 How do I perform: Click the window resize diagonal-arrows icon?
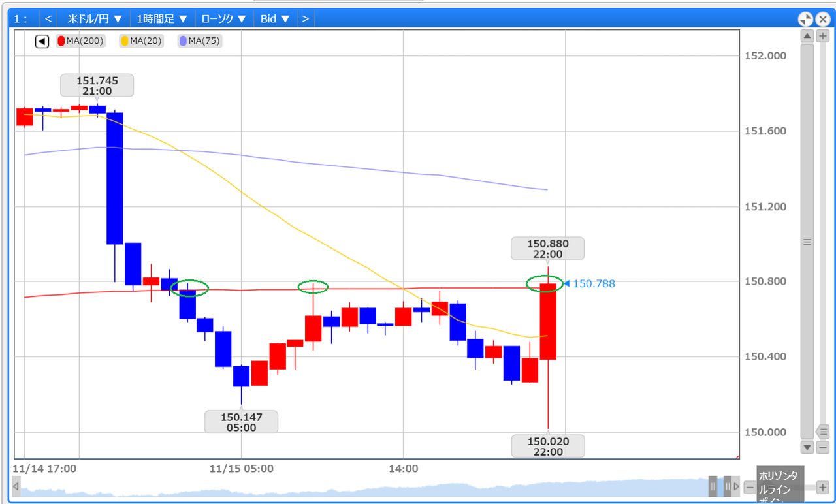pos(805,18)
